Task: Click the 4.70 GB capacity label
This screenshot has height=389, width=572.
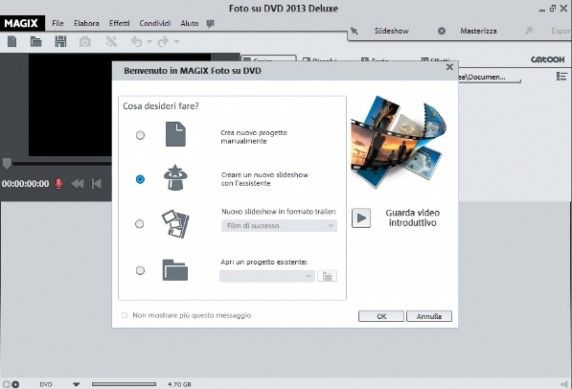Action: pyautogui.click(x=179, y=384)
